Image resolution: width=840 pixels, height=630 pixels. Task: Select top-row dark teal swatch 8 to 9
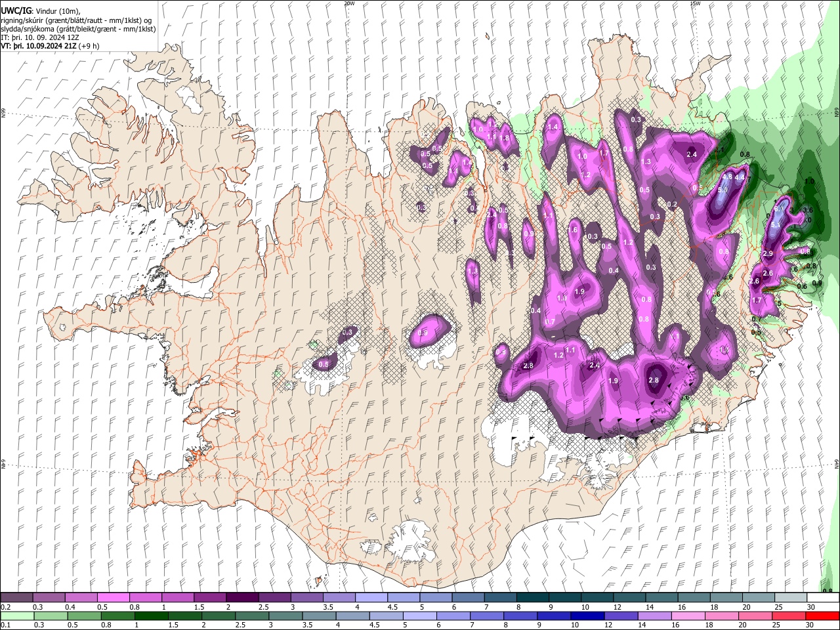coord(532,598)
